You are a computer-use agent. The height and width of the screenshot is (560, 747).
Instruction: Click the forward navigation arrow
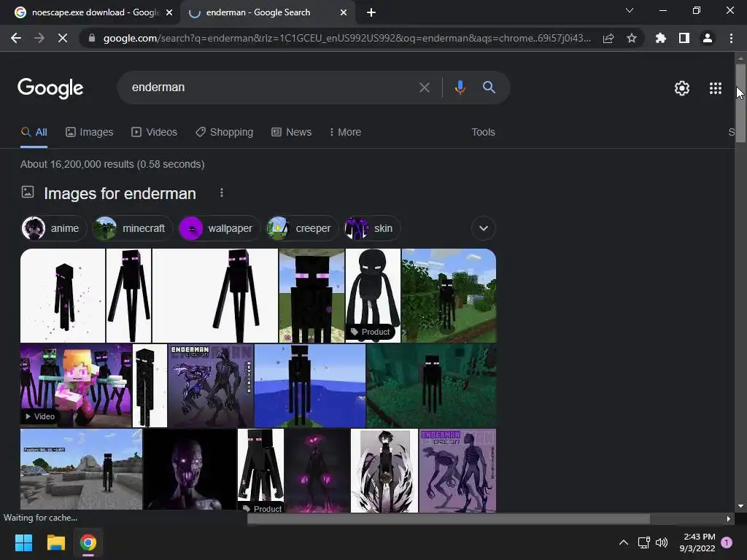(x=39, y=38)
